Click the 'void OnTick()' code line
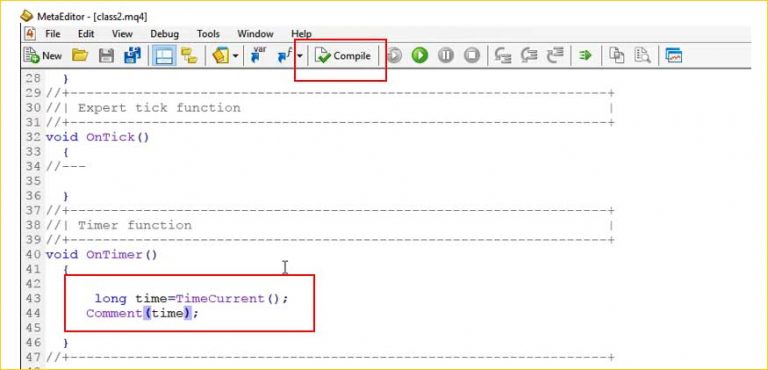This screenshot has width=768, height=370. (97, 137)
